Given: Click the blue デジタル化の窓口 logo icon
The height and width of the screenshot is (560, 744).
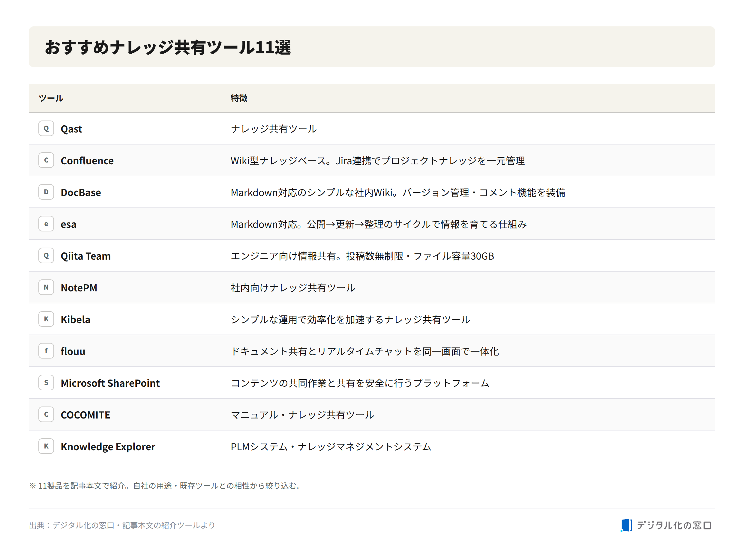Looking at the screenshot, I should coord(626,525).
